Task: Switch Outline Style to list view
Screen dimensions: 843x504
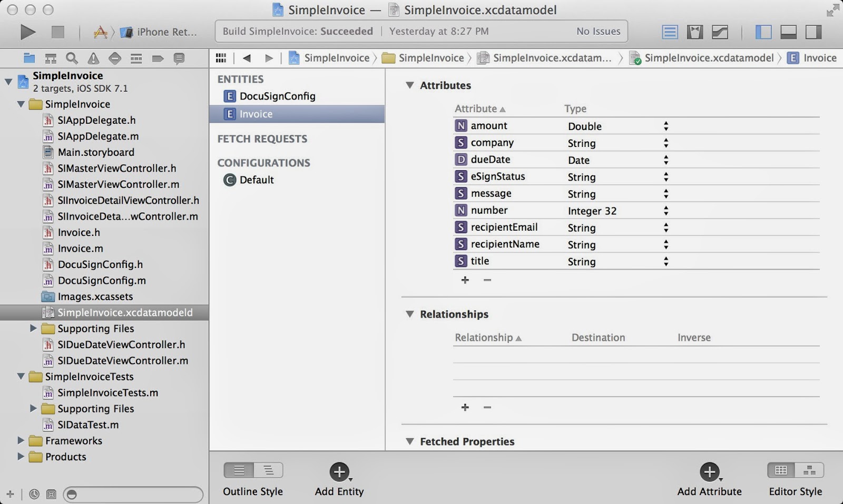Action: click(x=239, y=470)
